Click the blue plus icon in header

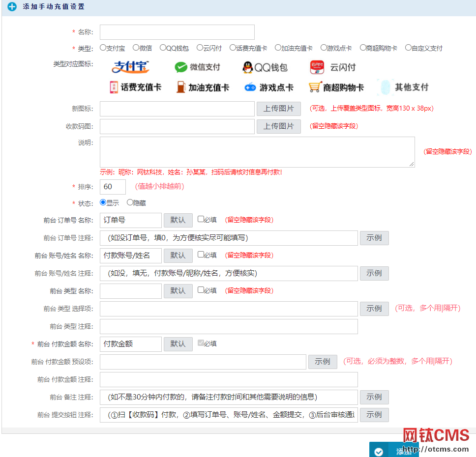pyautogui.click(x=12, y=7)
